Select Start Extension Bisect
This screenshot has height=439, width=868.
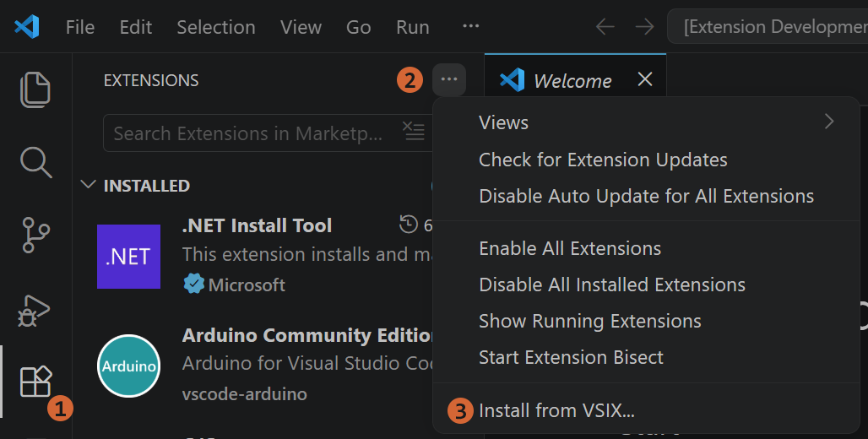pyautogui.click(x=646, y=358)
